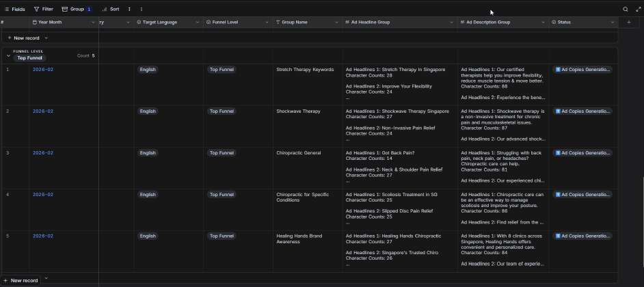Screen dimensions: 644x287
Task: Open Funnel Level column dropdown arrow
Action: click(x=267, y=23)
